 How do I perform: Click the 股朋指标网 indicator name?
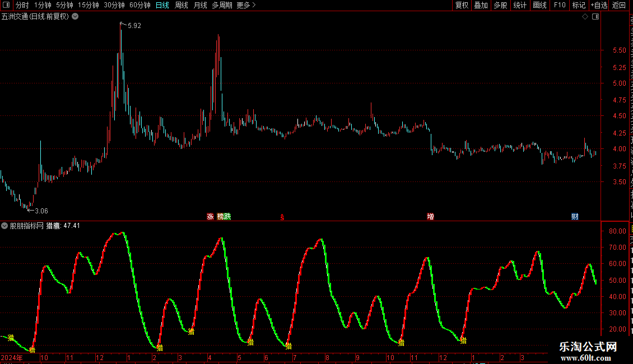[x=27, y=226]
